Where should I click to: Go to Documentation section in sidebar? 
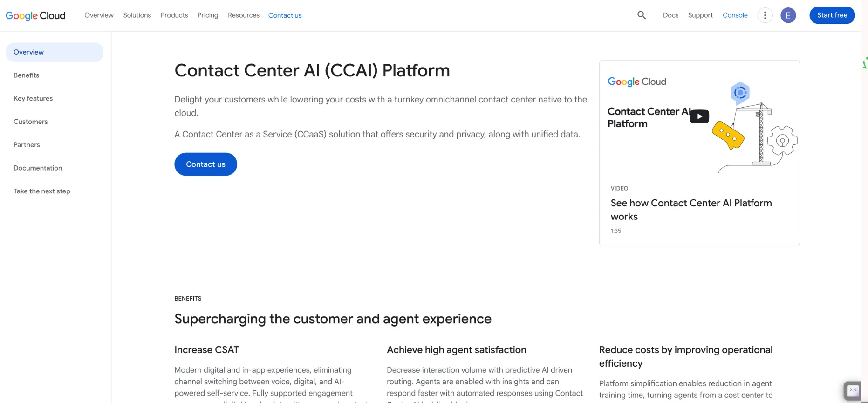38,168
